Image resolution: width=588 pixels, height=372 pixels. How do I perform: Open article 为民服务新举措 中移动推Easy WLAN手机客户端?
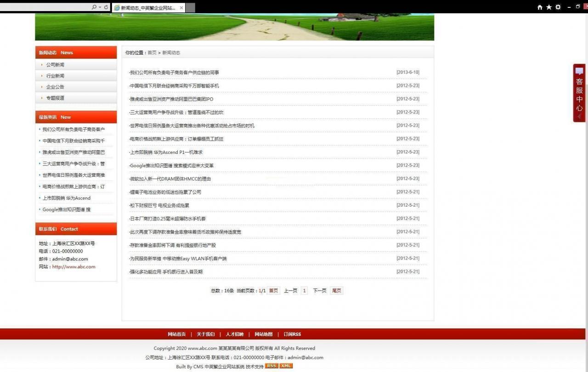pos(178,259)
